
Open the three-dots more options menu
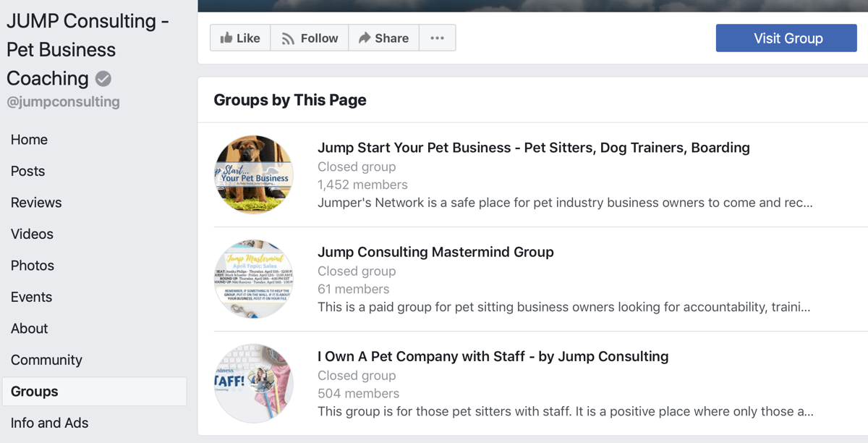pyautogui.click(x=437, y=38)
